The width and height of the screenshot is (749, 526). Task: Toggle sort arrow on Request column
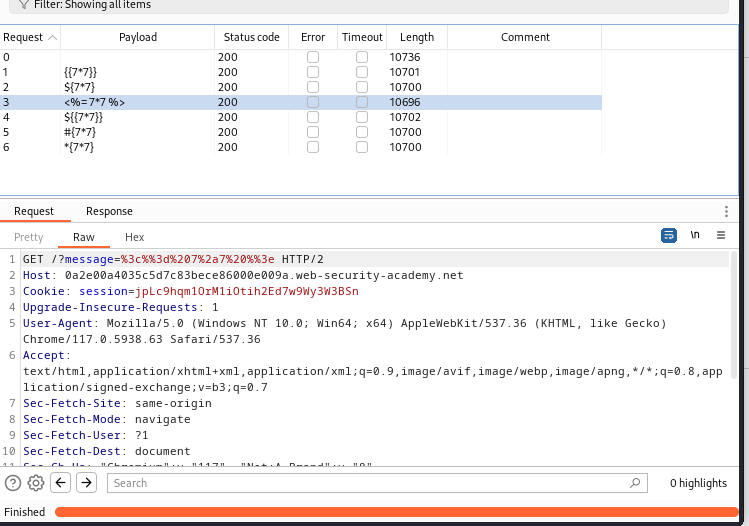(x=53, y=37)
